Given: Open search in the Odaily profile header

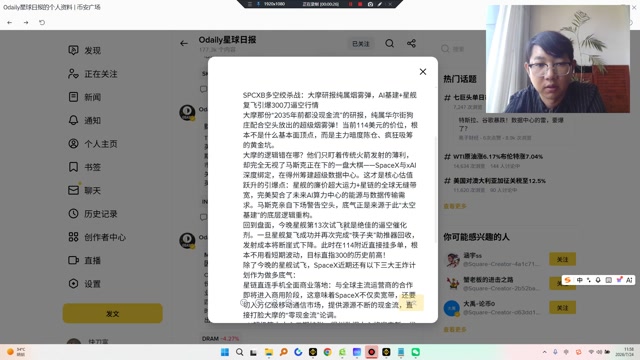Looking at the screenshot, I should click(x=389, y=43).
